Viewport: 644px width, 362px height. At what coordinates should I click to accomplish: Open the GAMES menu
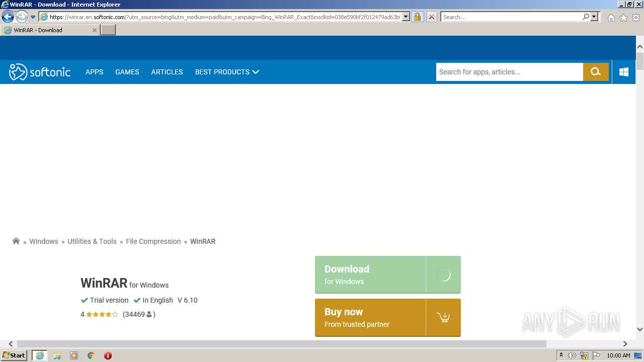click(x=127, y=72)
